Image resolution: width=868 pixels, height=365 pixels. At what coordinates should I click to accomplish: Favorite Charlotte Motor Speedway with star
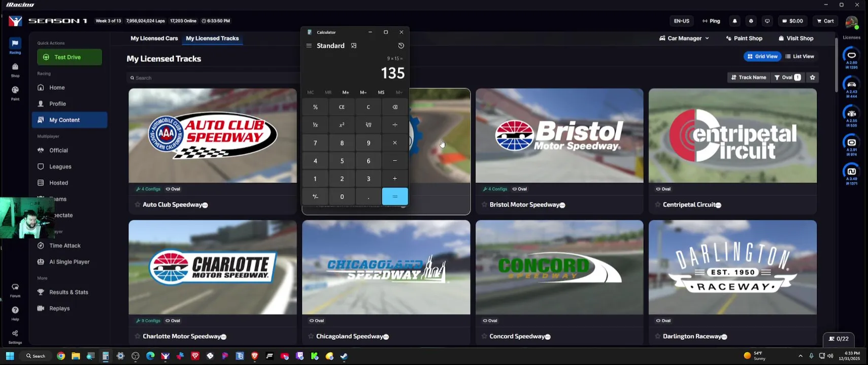[138, 336]
